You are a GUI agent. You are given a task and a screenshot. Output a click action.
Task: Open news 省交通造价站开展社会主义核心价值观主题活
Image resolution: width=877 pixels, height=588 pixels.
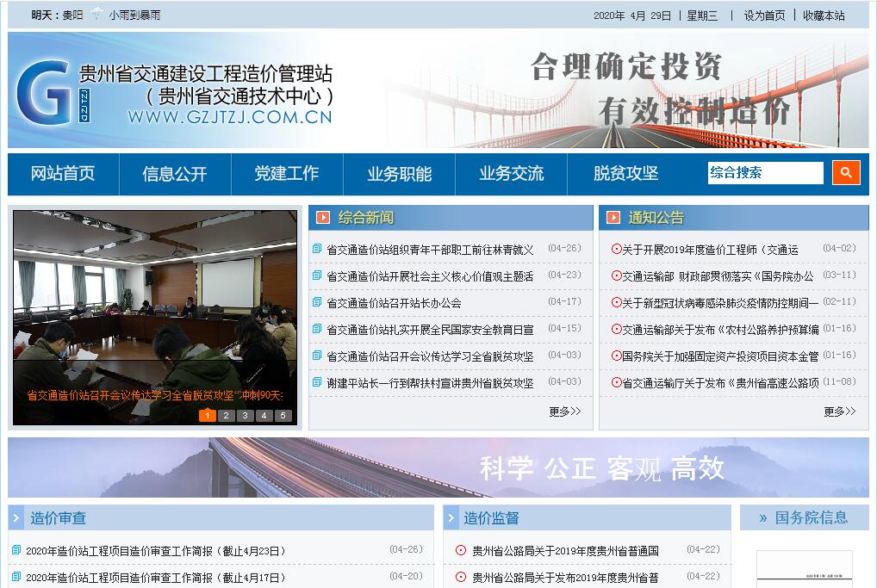[x=430, y=276]
